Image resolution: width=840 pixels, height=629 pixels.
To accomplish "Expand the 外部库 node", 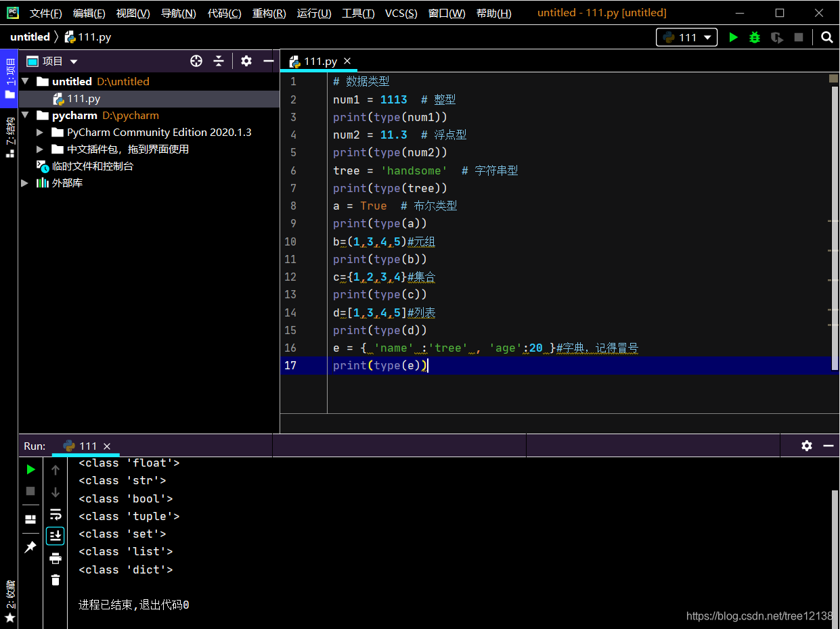I will tap(26, 183).
